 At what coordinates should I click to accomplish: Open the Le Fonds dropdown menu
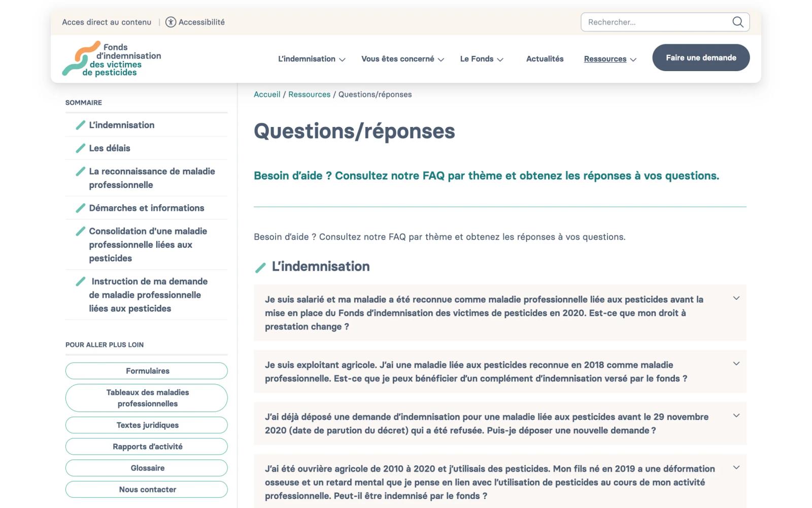point(482,59)
